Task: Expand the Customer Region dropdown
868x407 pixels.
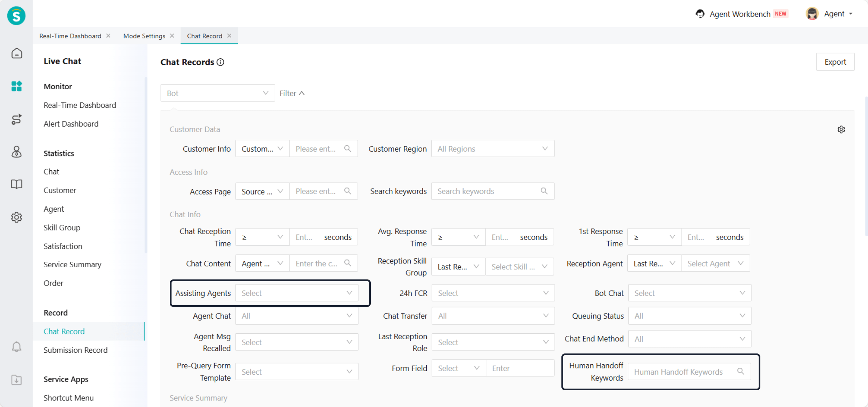Action: click(x=492, y=149)
